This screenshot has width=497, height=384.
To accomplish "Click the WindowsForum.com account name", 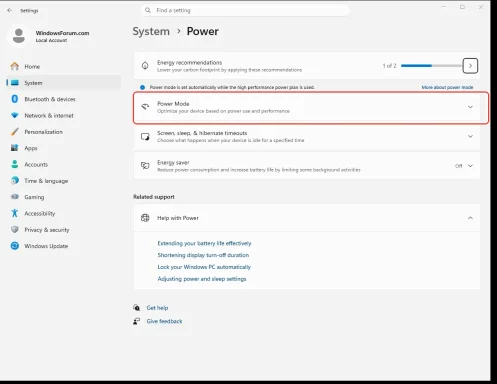I will click(x=62, y=33).
